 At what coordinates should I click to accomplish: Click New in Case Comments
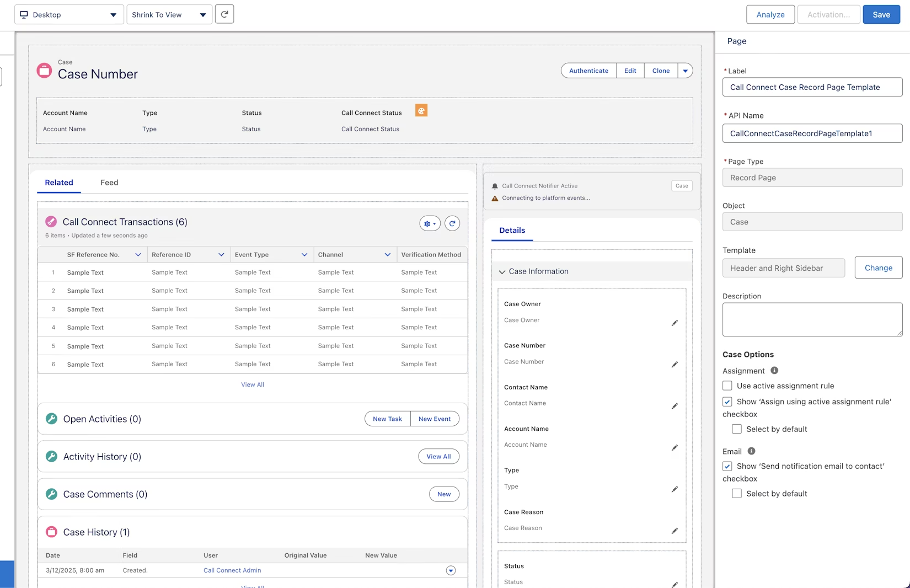coord(444,494)
